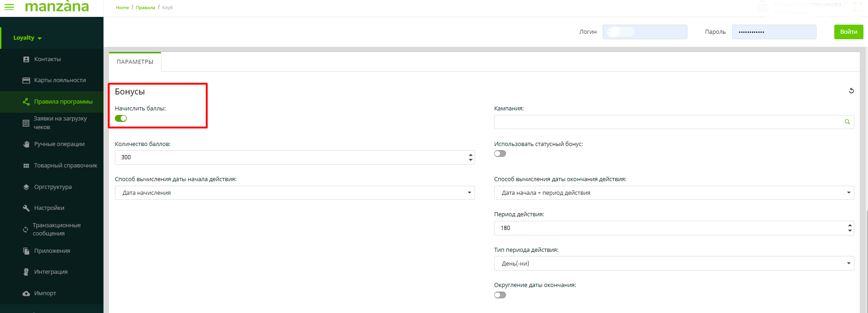Go to Правила breadcrumb link
This screenshot has height=313, width=868.
tap(145, 8)
